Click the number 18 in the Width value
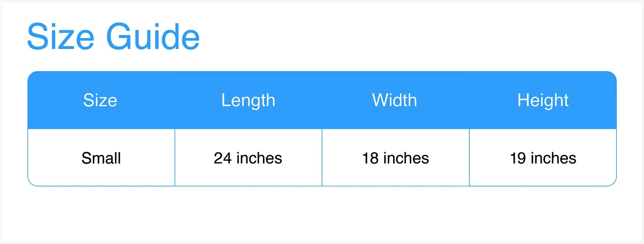 coord(370,158)
